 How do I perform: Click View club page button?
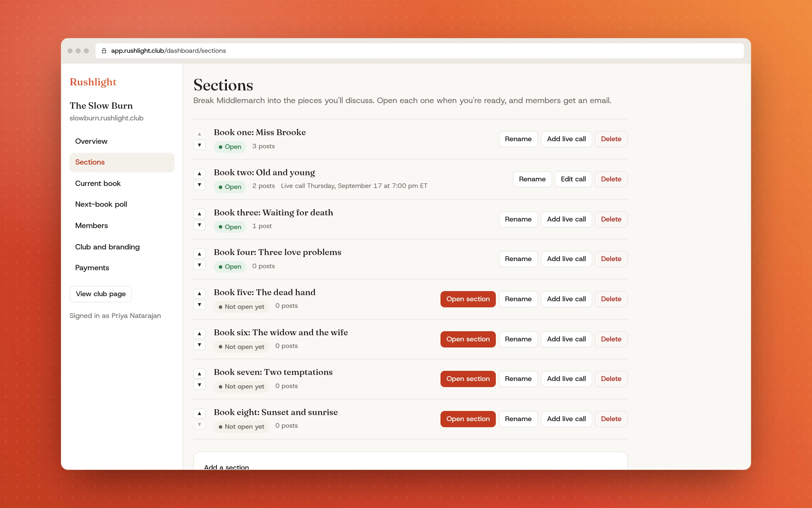tap(101, 294)
